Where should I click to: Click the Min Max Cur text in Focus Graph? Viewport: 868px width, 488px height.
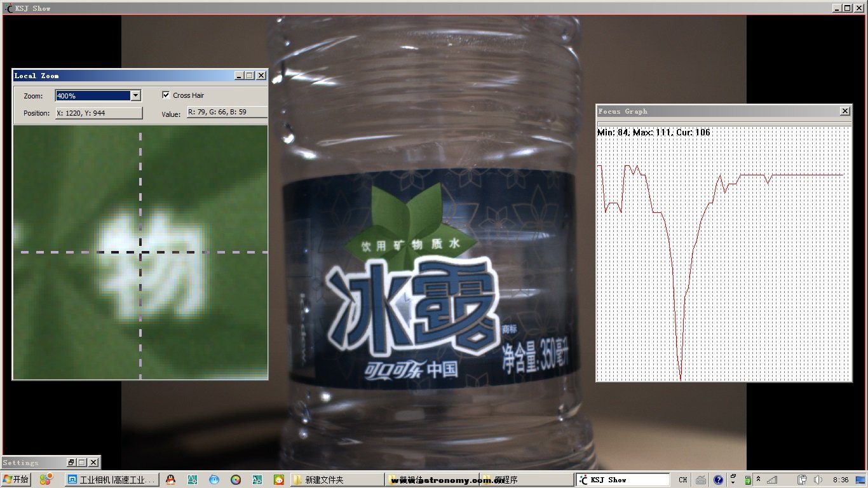pos(654,132)
